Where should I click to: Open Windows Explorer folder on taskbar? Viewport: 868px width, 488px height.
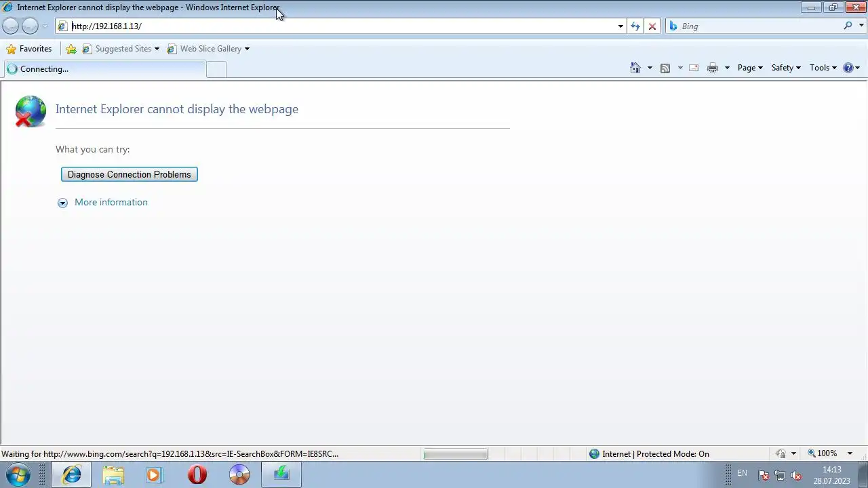pyautogui.click(x=113, y=474)
